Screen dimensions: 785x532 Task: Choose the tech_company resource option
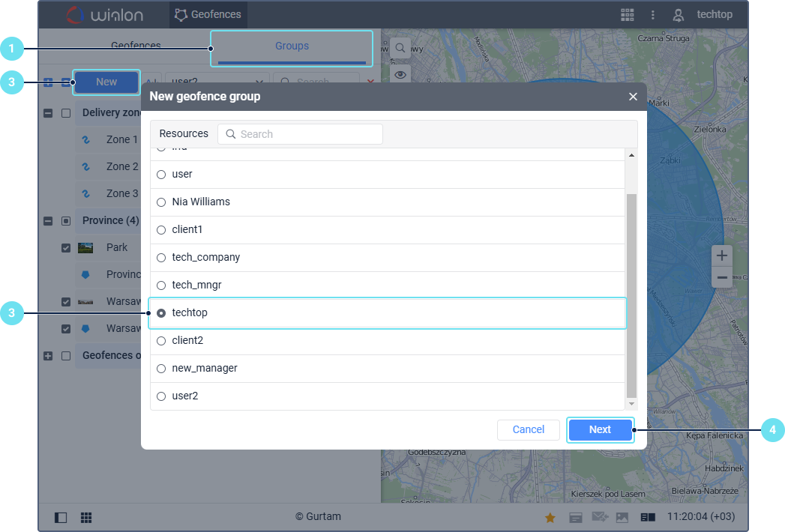point(161,258)
